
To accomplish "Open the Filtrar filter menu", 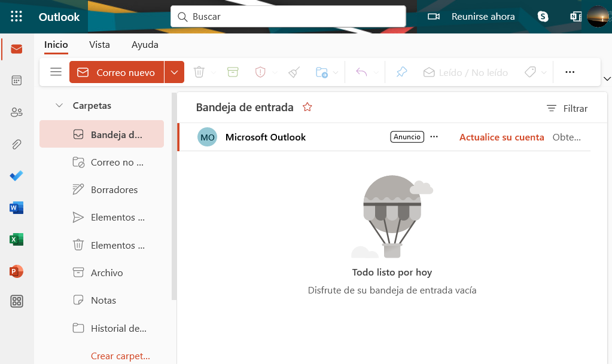I will point(567,108).
